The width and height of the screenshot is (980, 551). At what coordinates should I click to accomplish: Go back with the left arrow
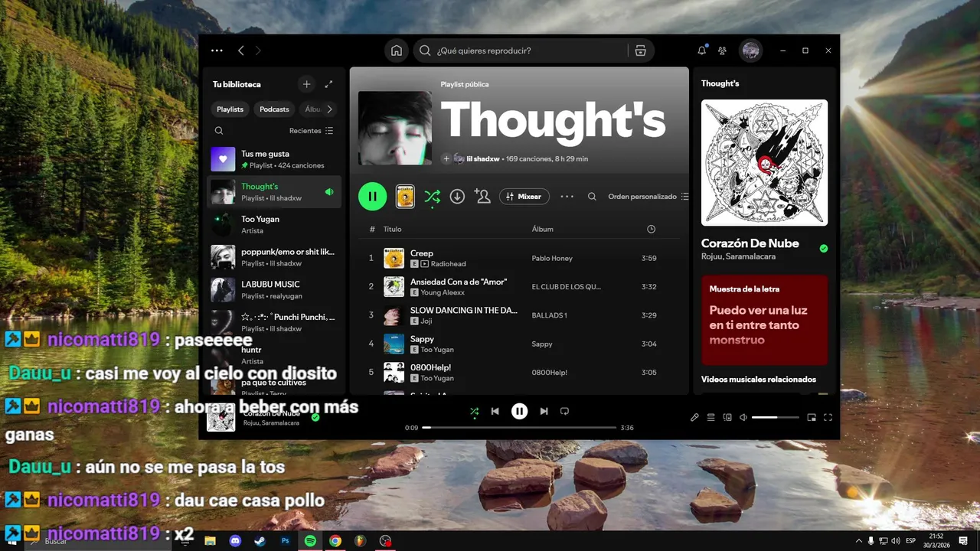coord(241,51)
